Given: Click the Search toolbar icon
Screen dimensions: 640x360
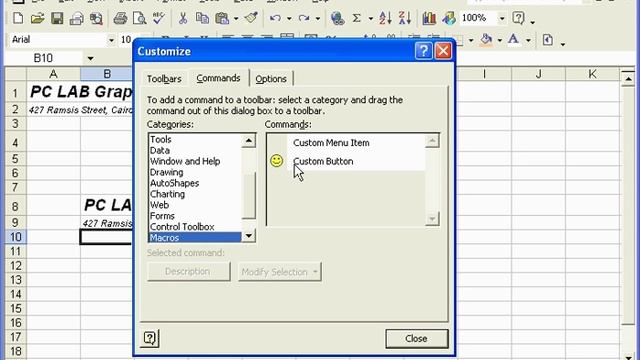Looking at the screenshot, I should click(96, 18).
